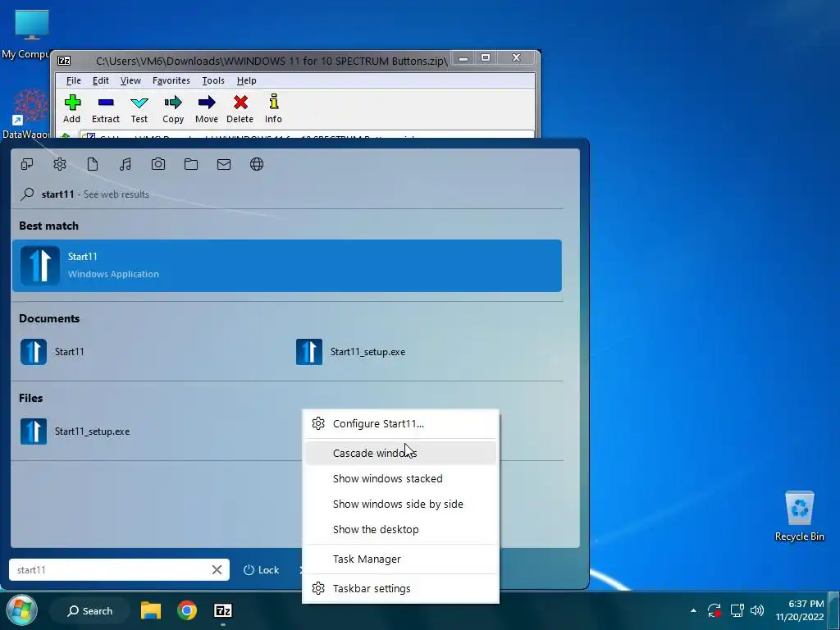This screenshot has height=630, width=840.
Task: Open Start11 under Documents
Action: (52, 352)
